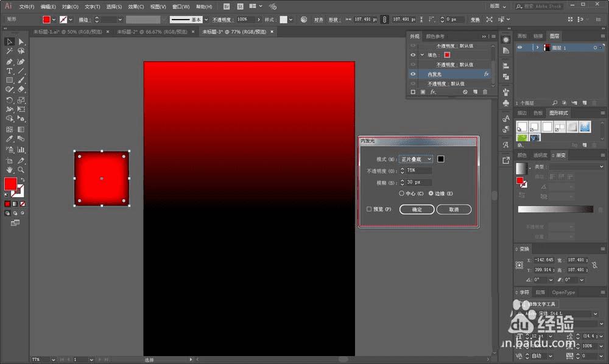
Task: Enable the 预览 (Preview) checkbox
Action: [369, 209]
